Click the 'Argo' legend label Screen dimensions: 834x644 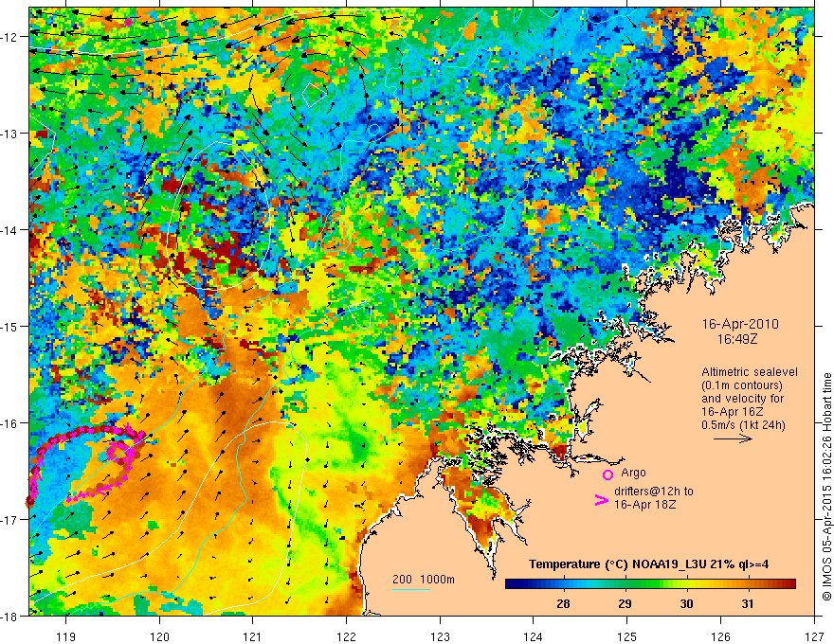(x=633, y=473)
